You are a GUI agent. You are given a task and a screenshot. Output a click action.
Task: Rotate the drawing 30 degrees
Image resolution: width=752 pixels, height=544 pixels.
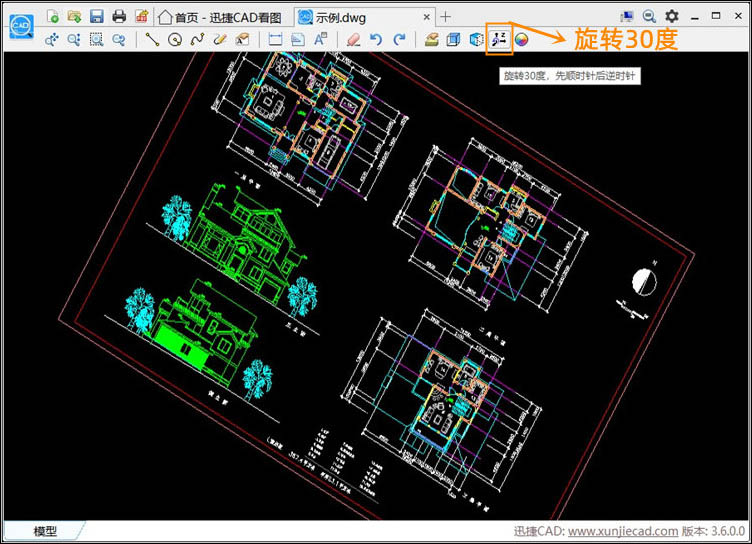(x=499, y=39)
